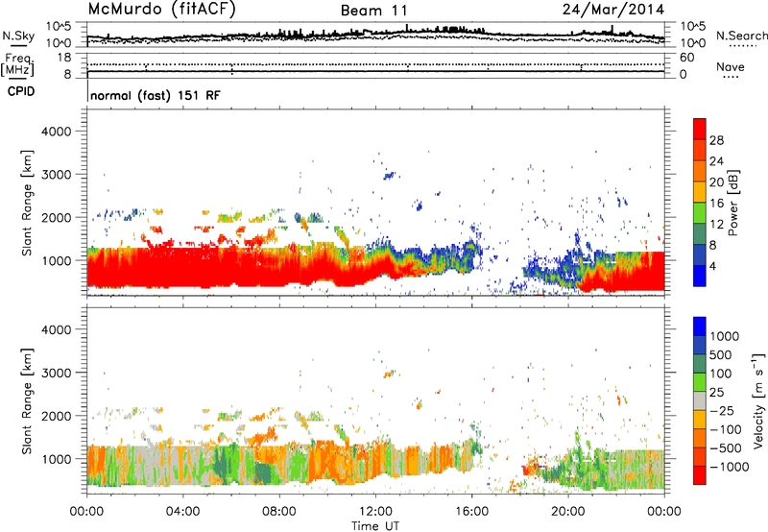The height and width of the screenshot is (532, 768).
Task: Click the Velocity [m s-1] colorbar title
Action: [x=758, y=400]
